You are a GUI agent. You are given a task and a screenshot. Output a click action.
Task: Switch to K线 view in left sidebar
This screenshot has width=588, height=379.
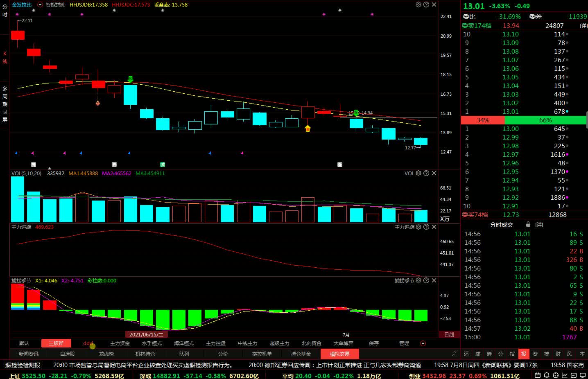pyautogui.click(x=5, y=57)
